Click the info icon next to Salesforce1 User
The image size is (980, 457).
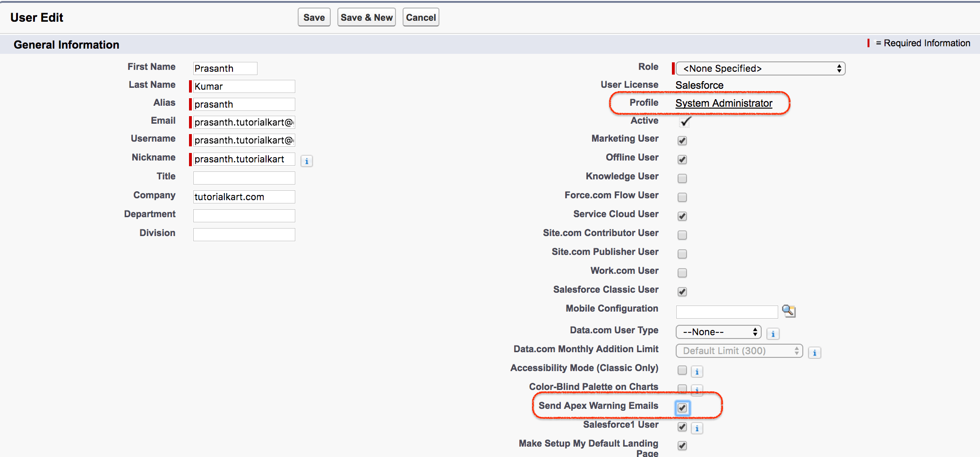tap(697, 428)
